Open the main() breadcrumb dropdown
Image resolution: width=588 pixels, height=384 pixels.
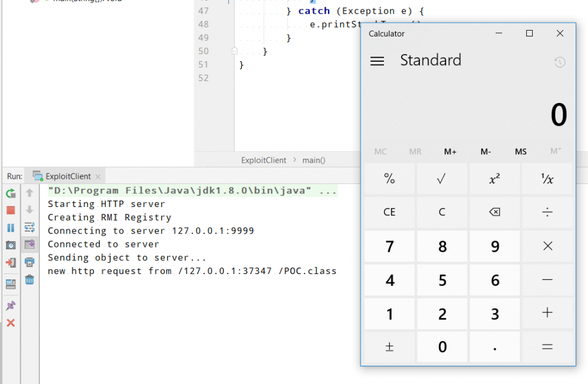click(x=313, y=159)
